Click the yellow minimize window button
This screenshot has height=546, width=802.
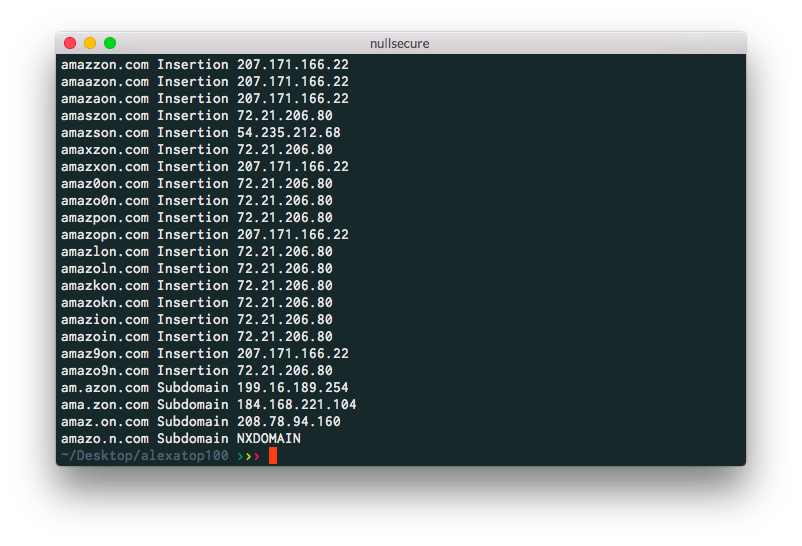[x=90, y=43]
